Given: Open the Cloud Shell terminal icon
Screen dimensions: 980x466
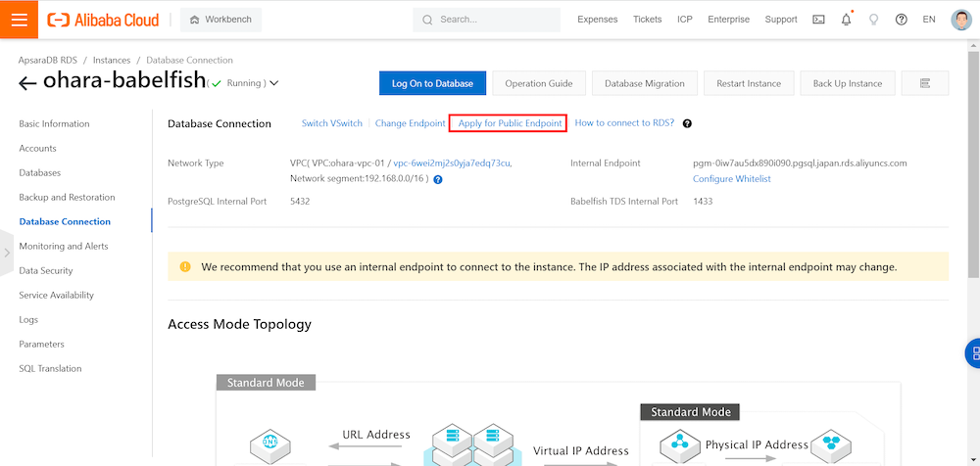Looking at the screenshot, I should (819, 20).
